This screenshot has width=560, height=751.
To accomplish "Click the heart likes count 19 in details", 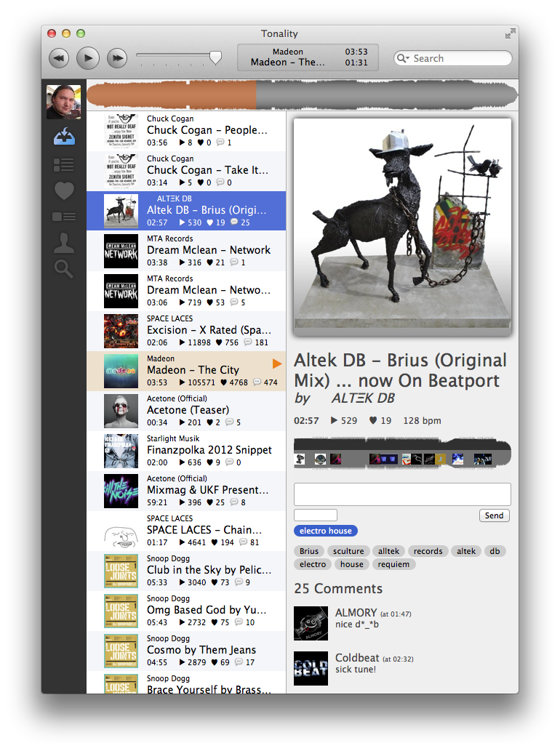I will (380, 420).
